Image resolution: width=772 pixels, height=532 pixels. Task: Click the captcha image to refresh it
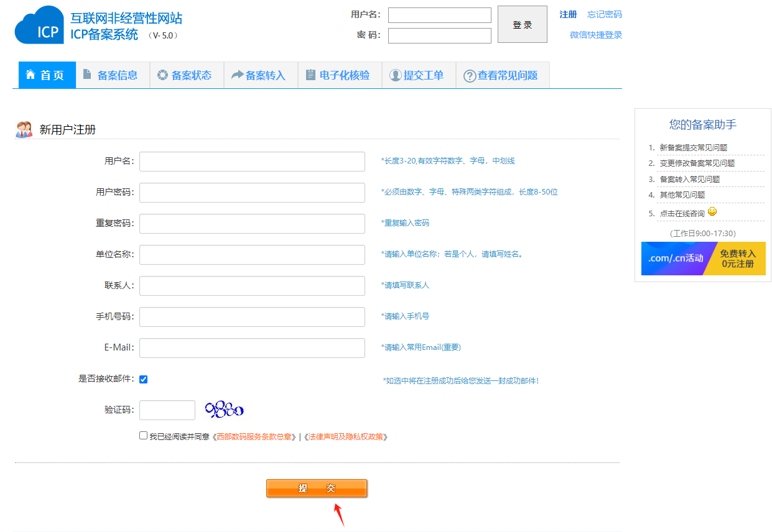(224, 410)
